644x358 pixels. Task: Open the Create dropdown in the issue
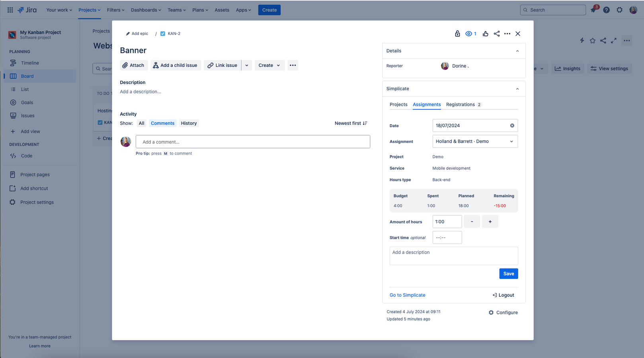pos(269,65)
